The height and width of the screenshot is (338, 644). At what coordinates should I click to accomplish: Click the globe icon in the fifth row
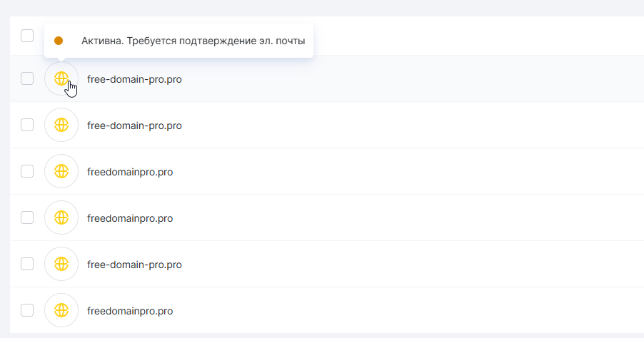(61, 264)
